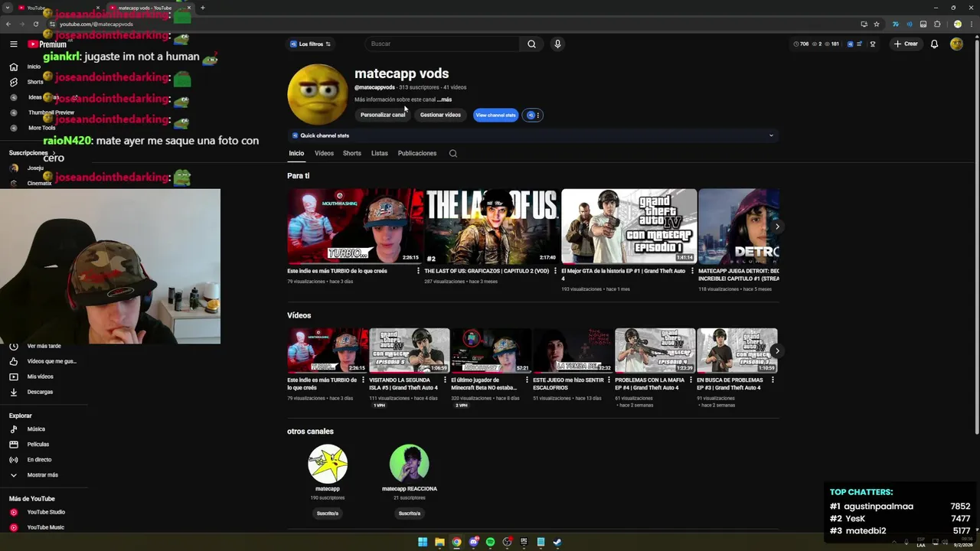Click the channel search magnifier next to Publicaciones
Viewport: 980px width, 551px height.
453,154
